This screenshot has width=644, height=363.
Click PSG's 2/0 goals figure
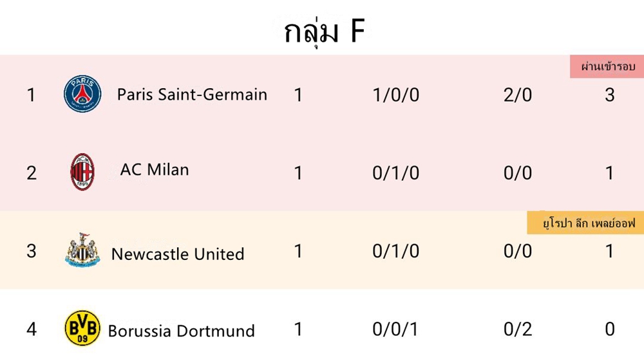coord(518,95)
